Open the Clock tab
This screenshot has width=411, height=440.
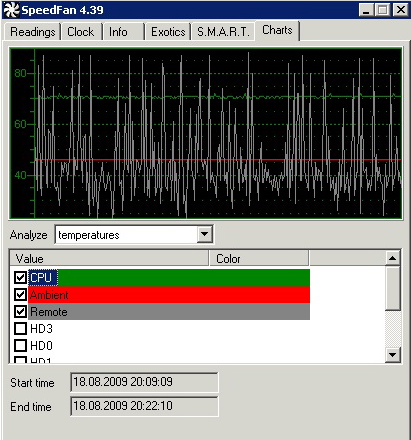(81, 32)
